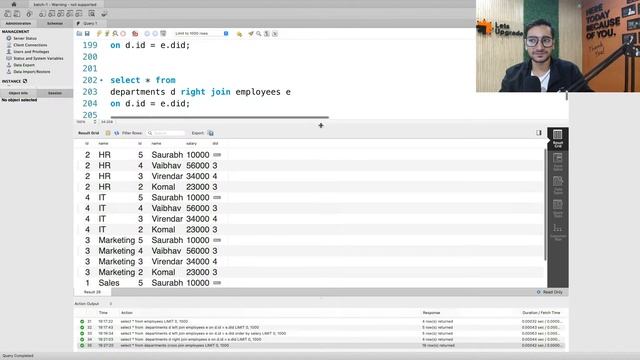Toggle continue-on-error execution icon
Viewport: 640px width, 360px height.
coord(135,33)
